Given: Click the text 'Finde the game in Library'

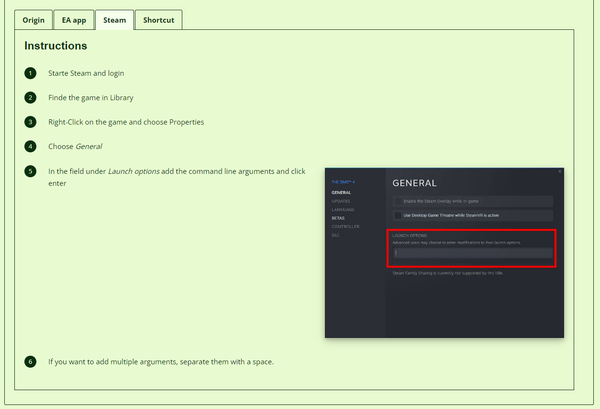Looking at the screenshot, I should pyautogui.click(x=91, y=98).
